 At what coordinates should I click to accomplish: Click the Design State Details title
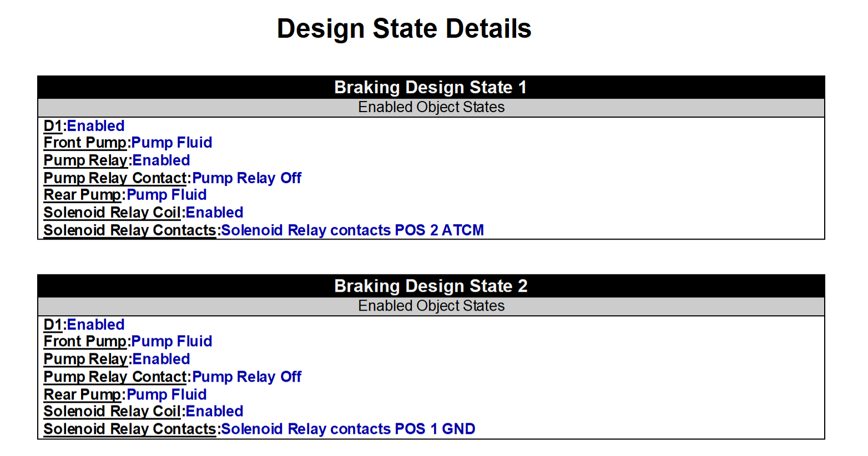coord(404,28)
